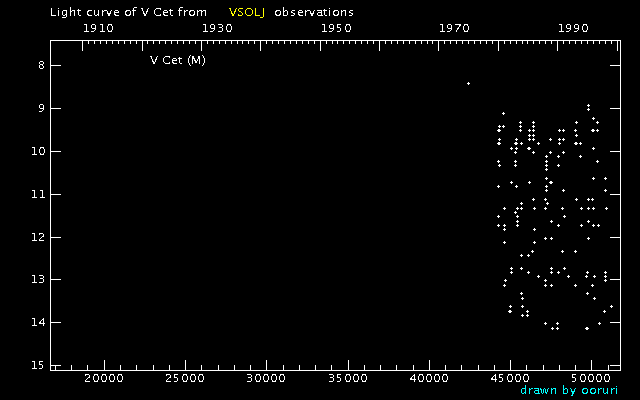
Task: Click the Julian date label 40000
Action: click(x=429, y=378)
